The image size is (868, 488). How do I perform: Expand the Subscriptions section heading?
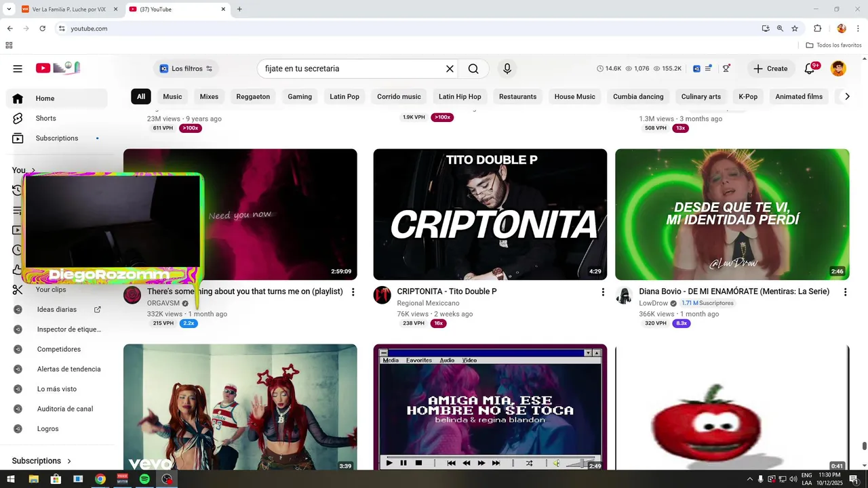click(x=41, y=461)
